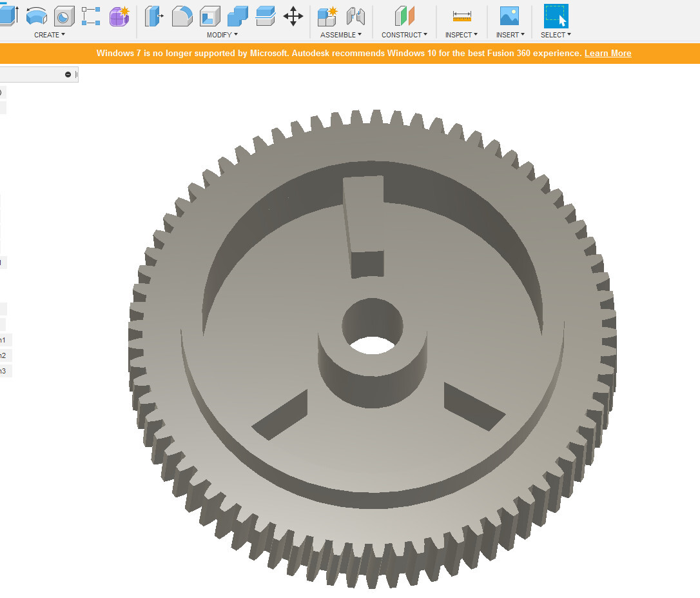700x598 pixels.
Task: Expand the MODIFY dropdown menu
Action: click(222, 35)
